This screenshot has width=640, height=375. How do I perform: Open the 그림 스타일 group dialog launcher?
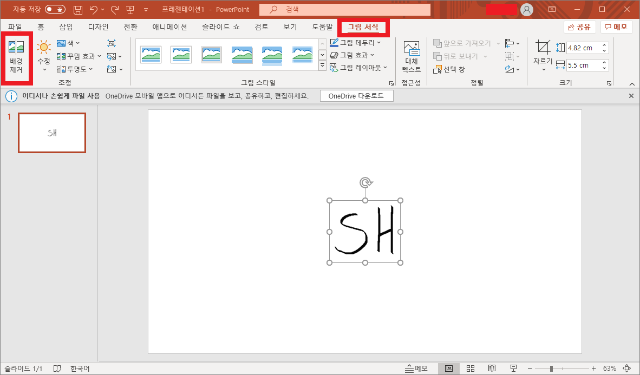391,83
